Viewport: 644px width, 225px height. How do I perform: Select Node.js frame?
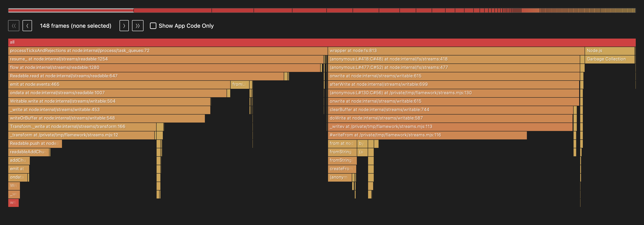click(610, 51)
